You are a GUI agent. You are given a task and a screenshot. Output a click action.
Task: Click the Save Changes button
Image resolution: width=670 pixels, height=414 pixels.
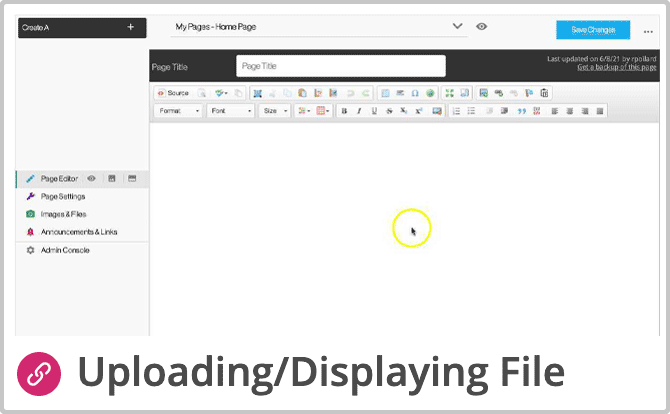click(593, 30)
